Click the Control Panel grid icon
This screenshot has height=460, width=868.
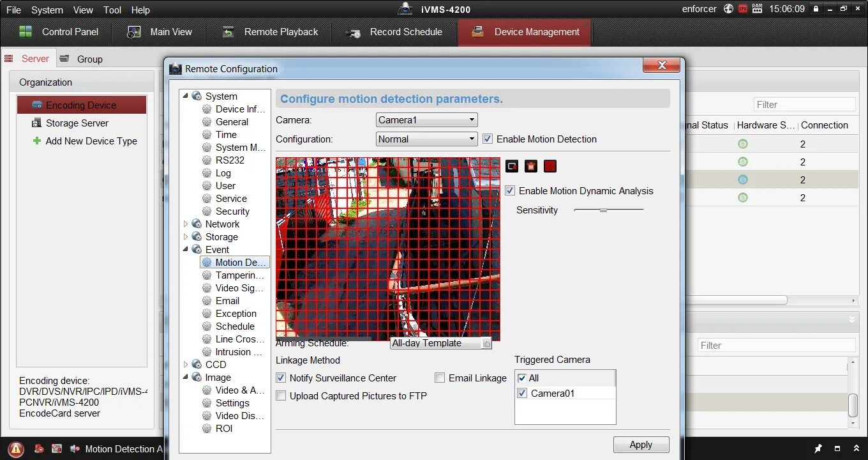26,32
